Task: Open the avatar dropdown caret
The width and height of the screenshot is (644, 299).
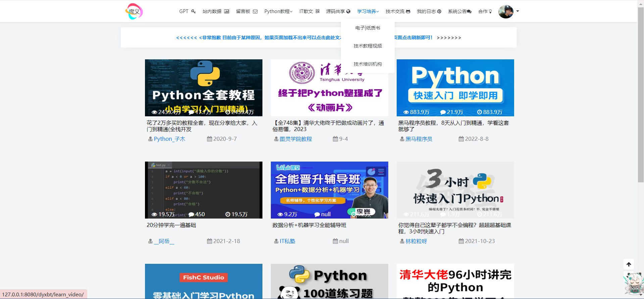Action: pyautogui.click(x=517, y=11)
